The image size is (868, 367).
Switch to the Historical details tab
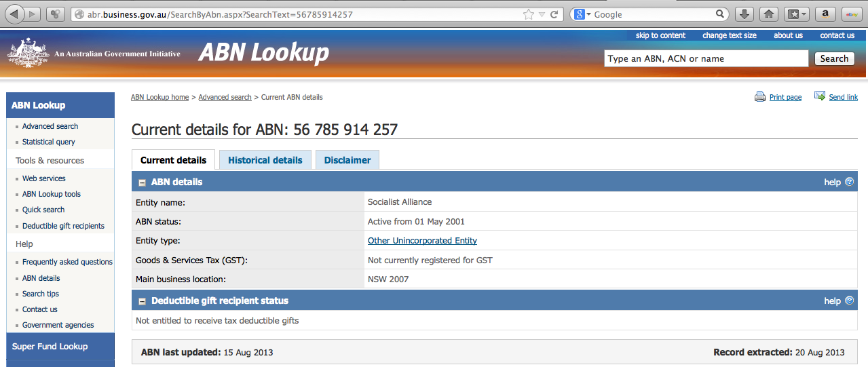(265, 160)
